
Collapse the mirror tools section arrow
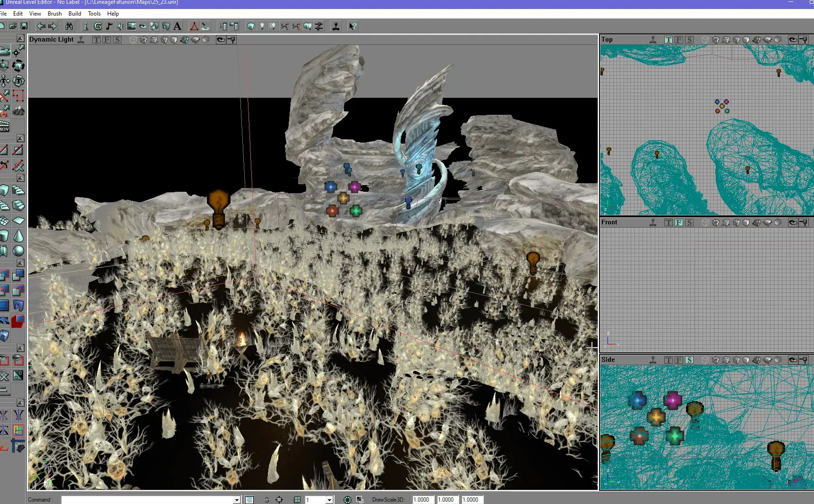pos(20,403)
